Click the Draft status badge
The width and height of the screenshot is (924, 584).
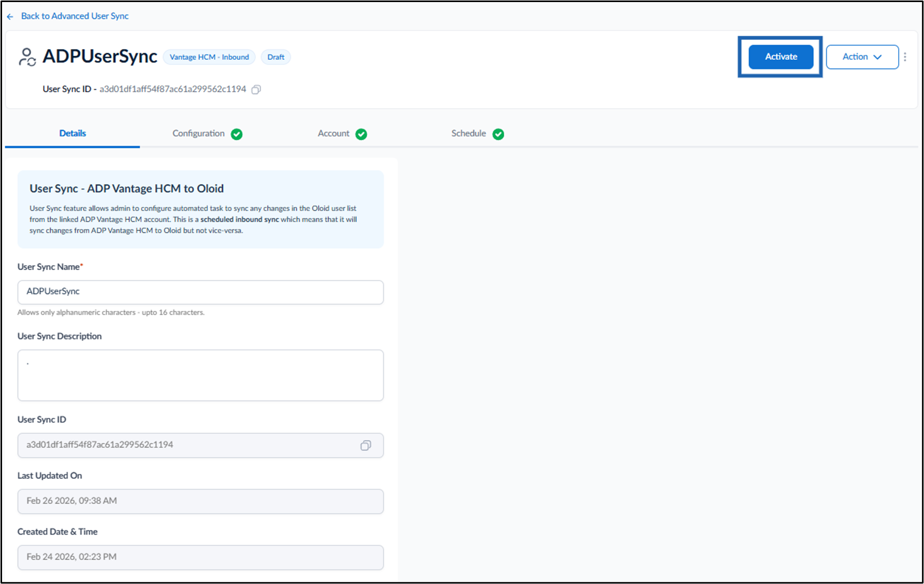pos(276,57)
